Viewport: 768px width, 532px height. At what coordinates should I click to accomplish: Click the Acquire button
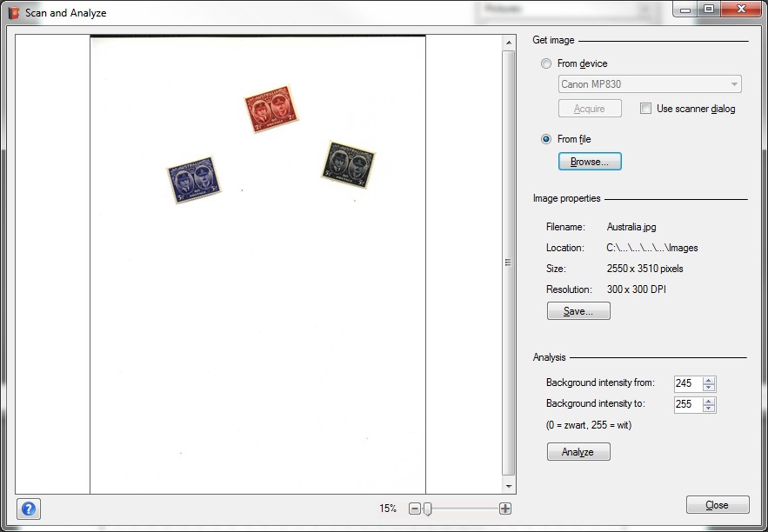590,109
